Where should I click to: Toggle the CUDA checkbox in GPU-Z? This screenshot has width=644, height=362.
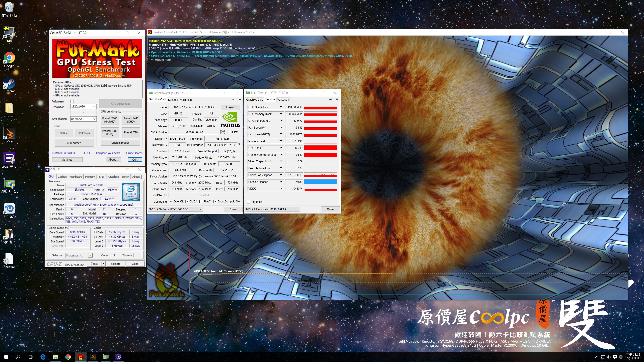click(187, 202)
